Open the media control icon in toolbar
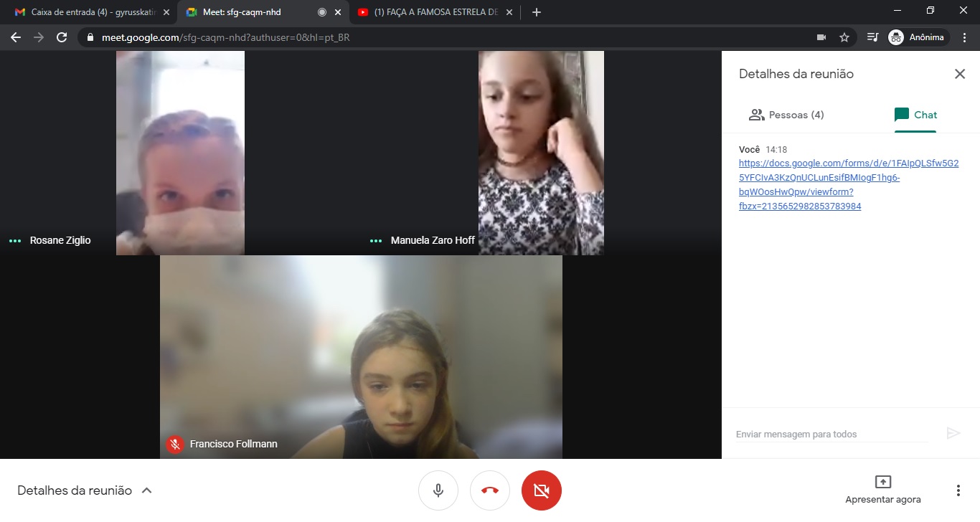Screen dimensions: 980x522 [x=872, y=37]
